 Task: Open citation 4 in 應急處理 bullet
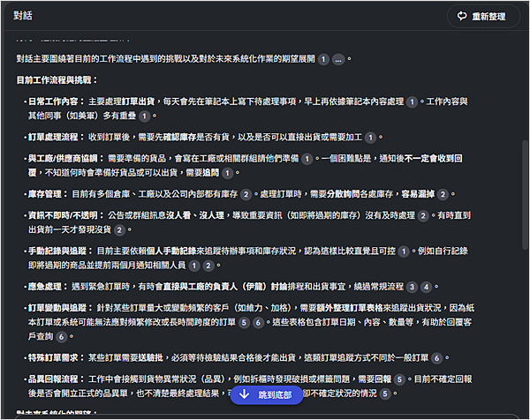427,287
